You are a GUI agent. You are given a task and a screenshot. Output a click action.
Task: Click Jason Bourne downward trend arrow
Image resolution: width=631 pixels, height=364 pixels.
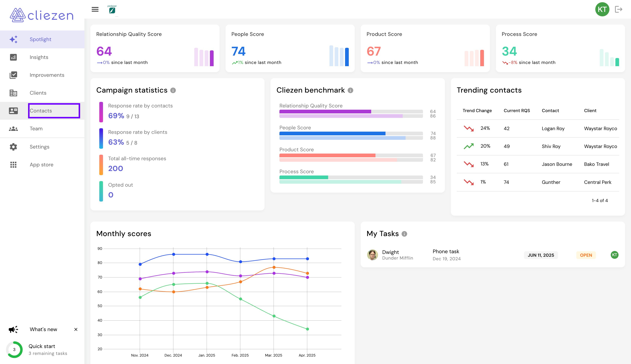[x=469, y=164]
